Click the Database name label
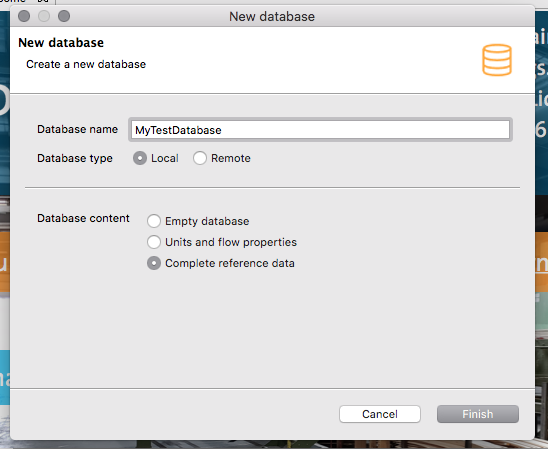The height and width of the screenshot is (449, 548). (78, 129)
